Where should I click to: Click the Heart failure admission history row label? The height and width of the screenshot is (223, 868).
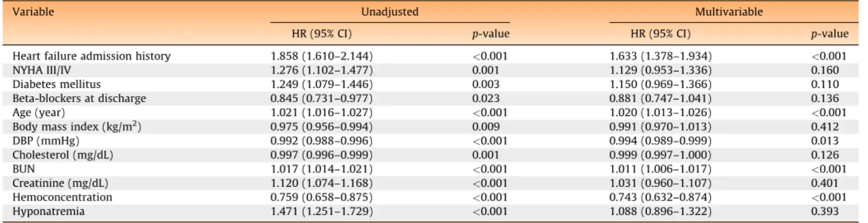pos(92,56)
